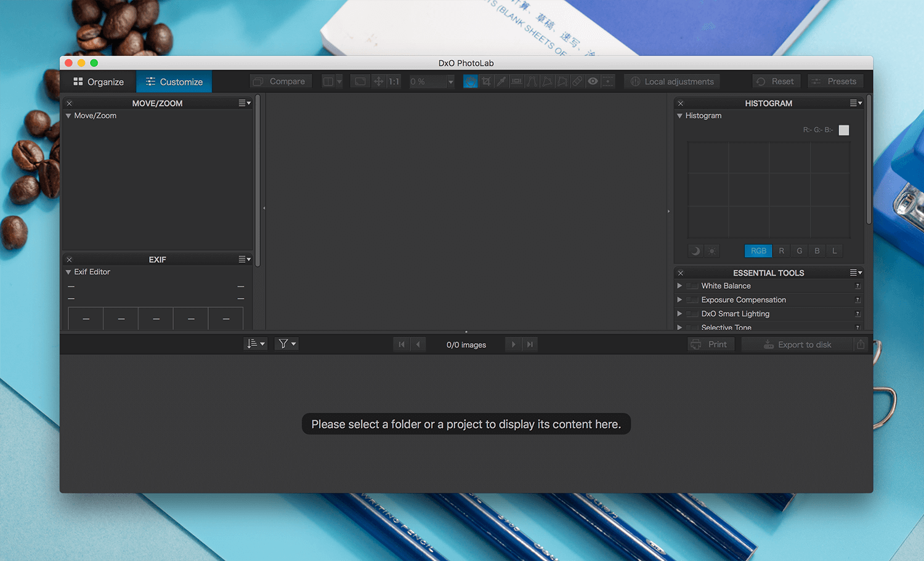Image resolution: width=924 pixels, height=561 pixels.
Task: Toggle shadow clipping moon icon
Action: pyautogui.click(x=695, y=251)
